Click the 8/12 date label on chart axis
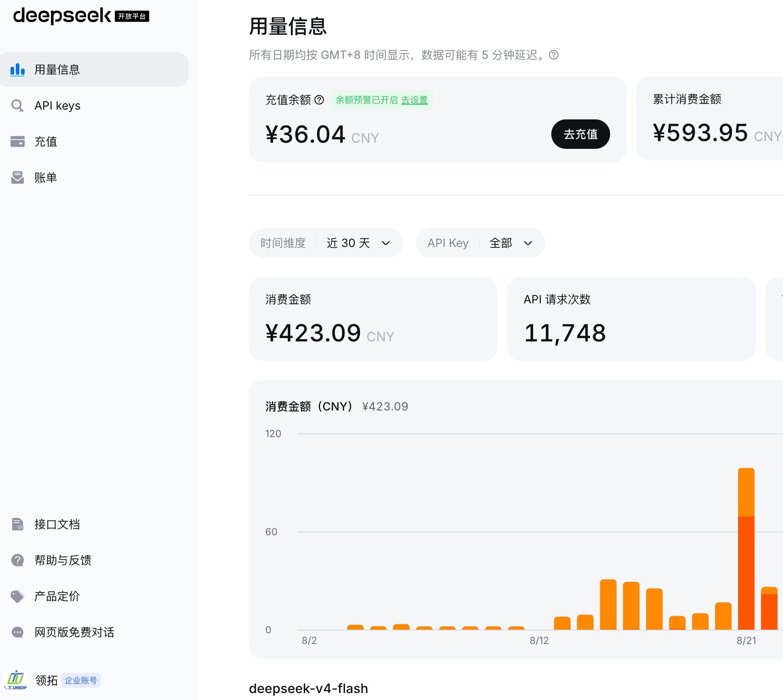 [539, 640]
